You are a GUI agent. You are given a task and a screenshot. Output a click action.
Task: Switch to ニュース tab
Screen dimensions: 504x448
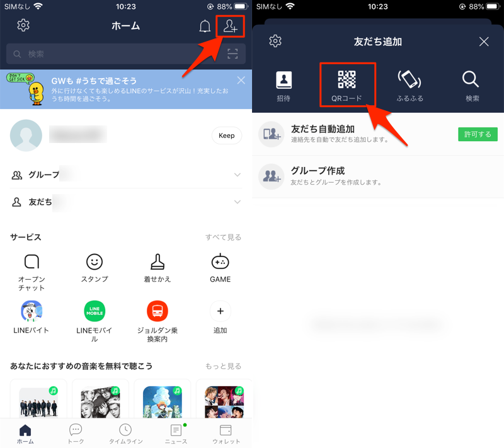(x=176, y=434)
